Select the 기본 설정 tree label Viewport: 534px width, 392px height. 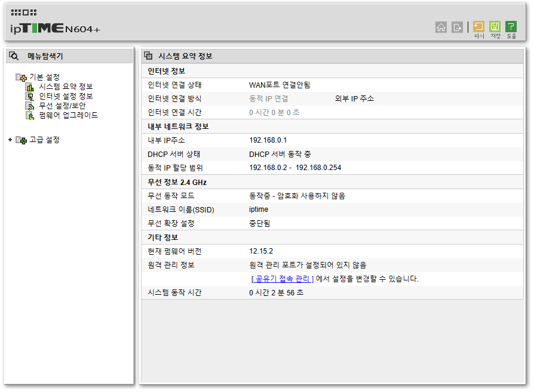(x=45, y=77)
